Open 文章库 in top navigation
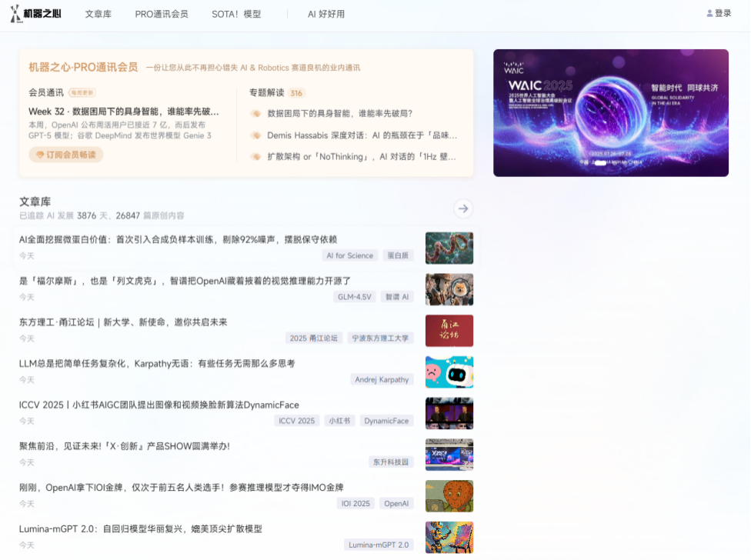 [x=98, y=15]
